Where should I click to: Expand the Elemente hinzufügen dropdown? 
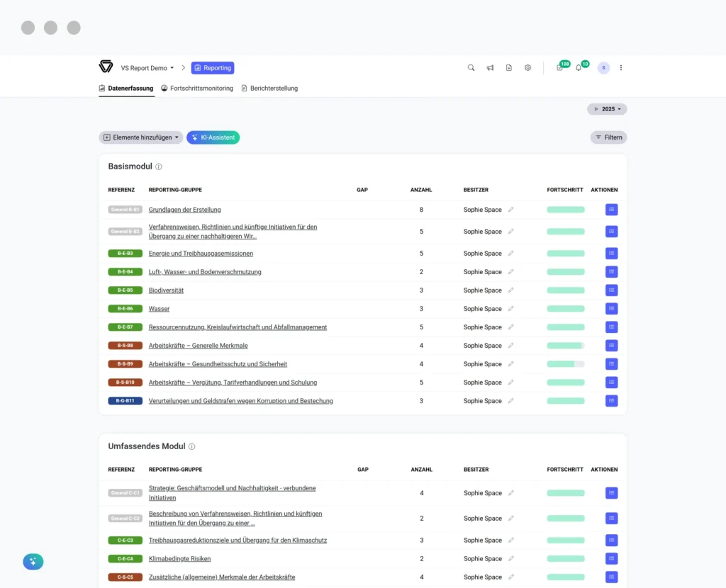[x=141, y=137]
